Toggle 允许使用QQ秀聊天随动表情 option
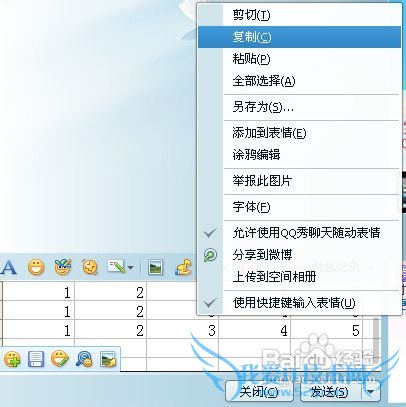This screenshot has height=407, width=406. [x=299, y=233]
